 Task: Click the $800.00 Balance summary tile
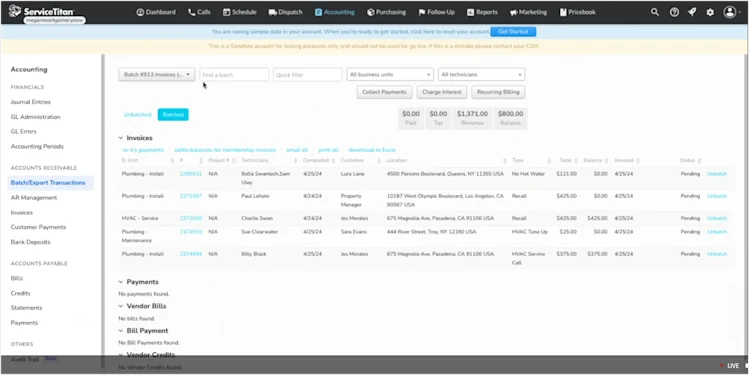click(510, 118)
